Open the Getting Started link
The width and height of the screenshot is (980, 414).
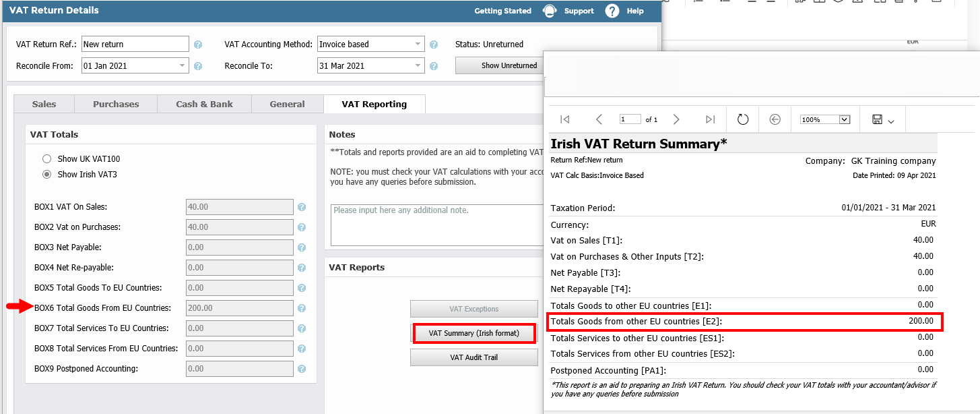click(x=502, y=11)
